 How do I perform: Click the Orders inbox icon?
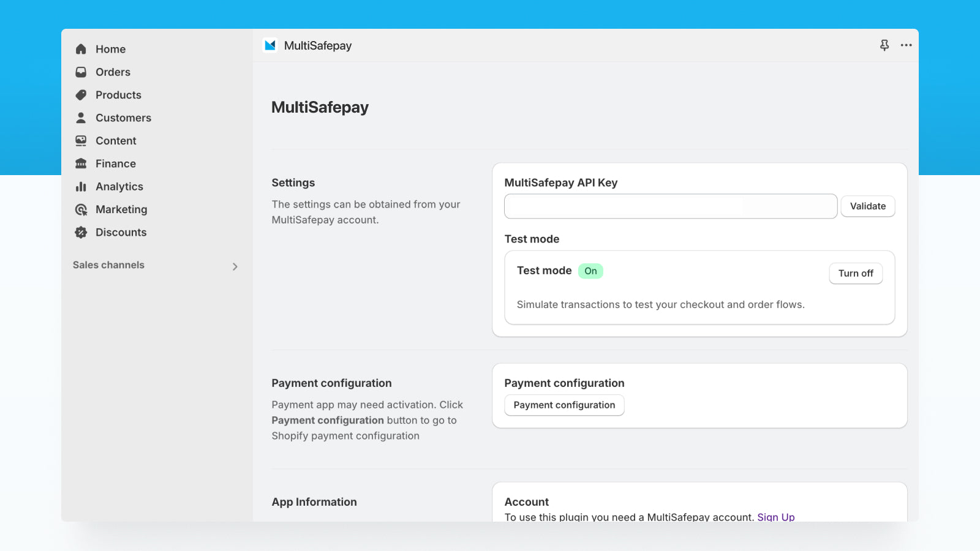[x=81, y=72]
